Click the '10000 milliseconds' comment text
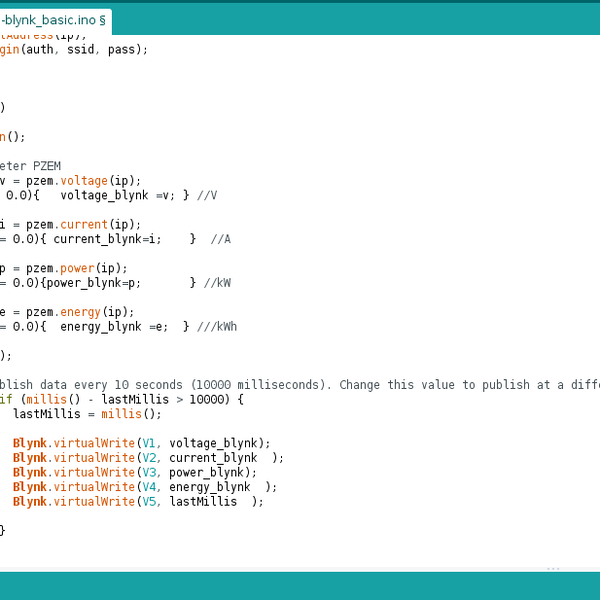 pos(262,384)
